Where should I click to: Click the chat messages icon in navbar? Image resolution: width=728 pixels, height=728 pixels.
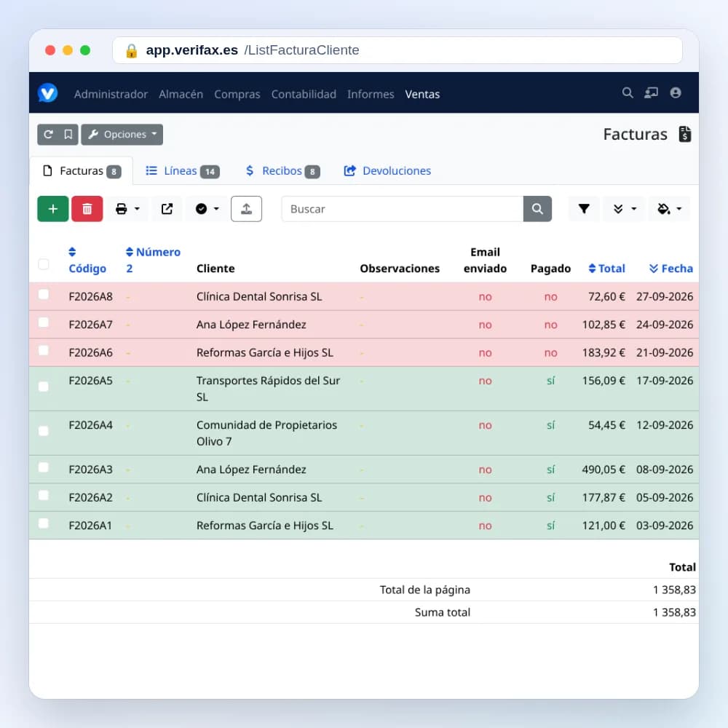(651, 93)
